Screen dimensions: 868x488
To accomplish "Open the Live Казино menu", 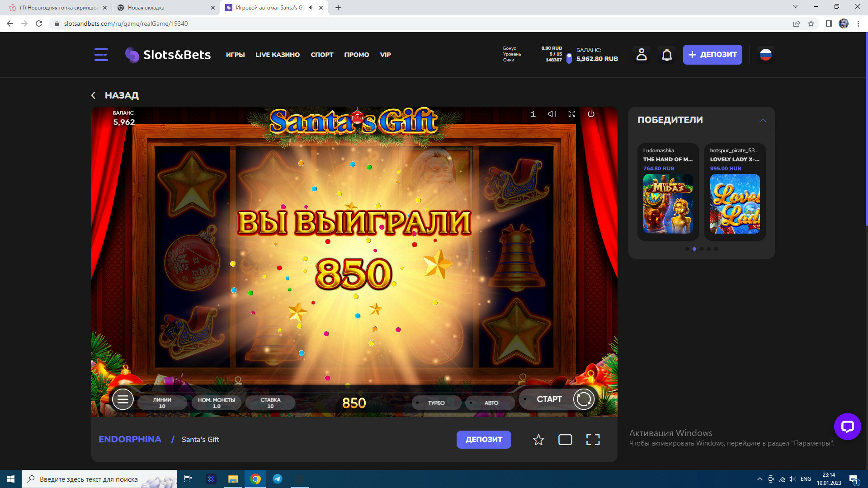I will (277, 55).
